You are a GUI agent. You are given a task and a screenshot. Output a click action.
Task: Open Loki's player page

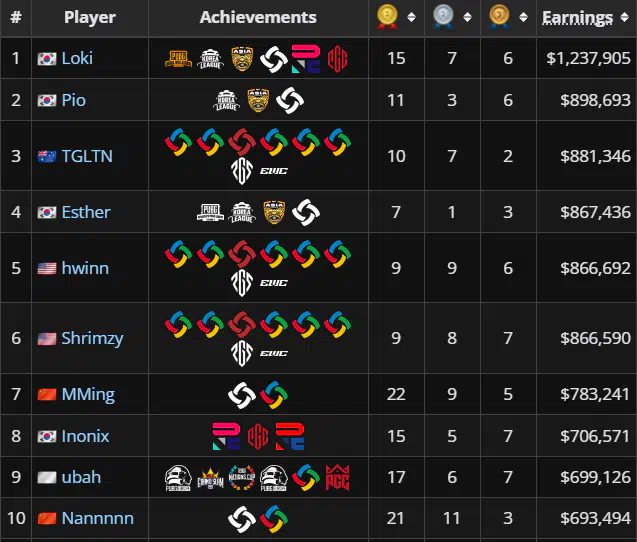pos(77,58)
